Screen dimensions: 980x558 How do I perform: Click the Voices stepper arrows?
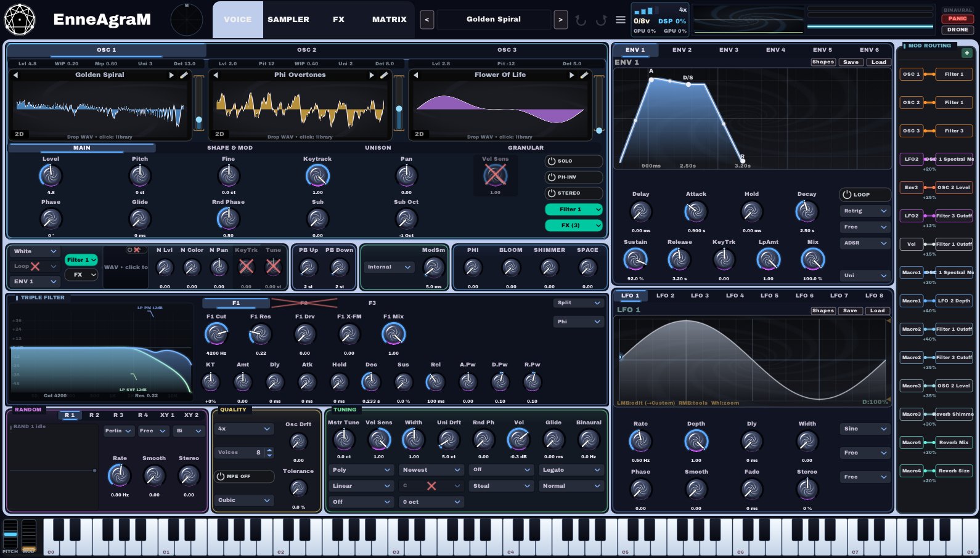point(269,453)
